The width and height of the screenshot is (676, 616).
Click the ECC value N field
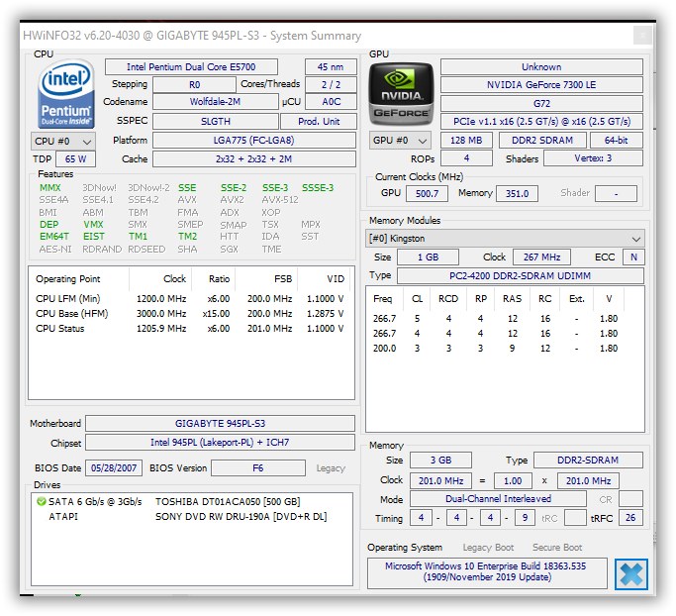633,257
